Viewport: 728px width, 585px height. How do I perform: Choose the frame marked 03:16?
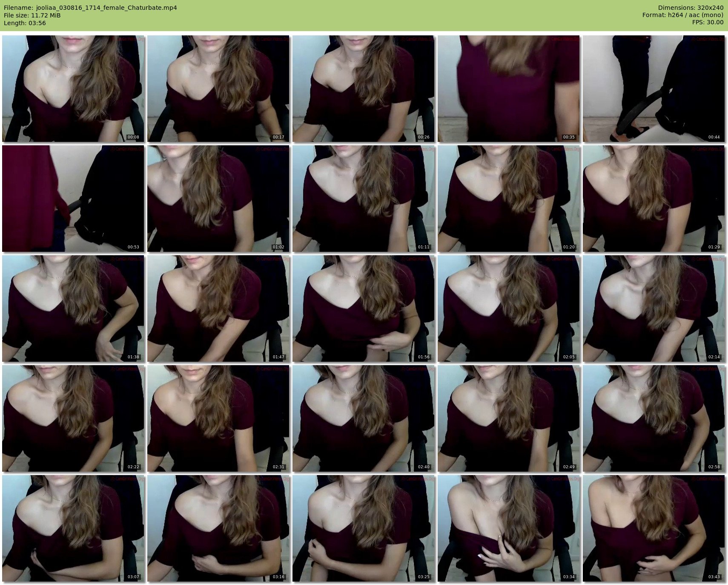(x=218, y=528)
